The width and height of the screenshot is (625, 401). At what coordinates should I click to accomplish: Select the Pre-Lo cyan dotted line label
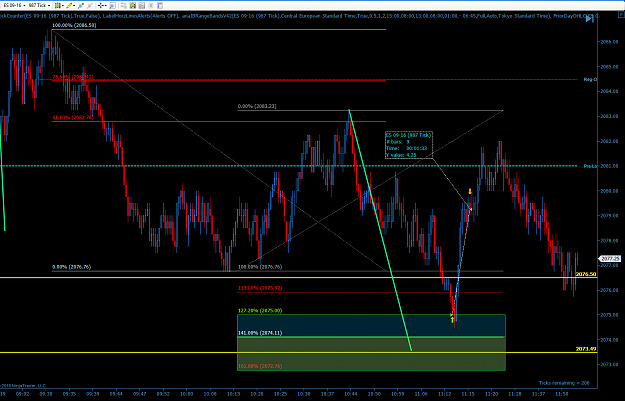click(x=590, y=166)
